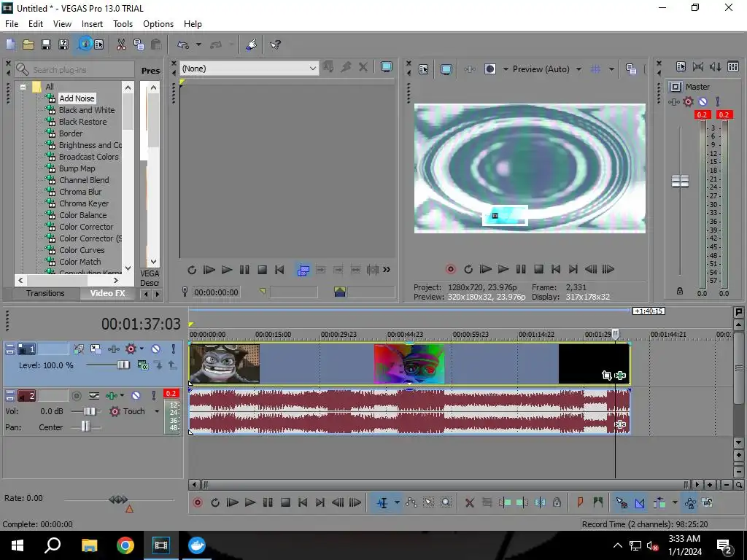
Task: Click the Copy icon in the main toolbar
Action: (139, 44)
